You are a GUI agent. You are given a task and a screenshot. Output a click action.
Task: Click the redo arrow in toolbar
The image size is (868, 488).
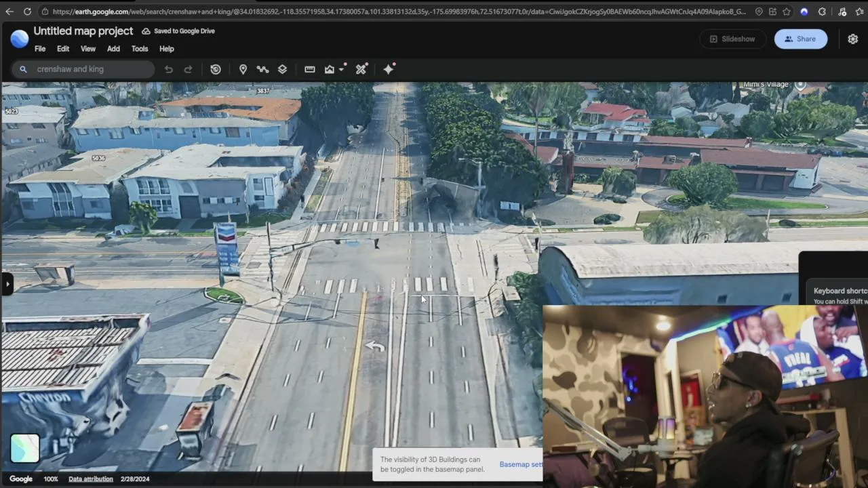click(x=188, y=69)
